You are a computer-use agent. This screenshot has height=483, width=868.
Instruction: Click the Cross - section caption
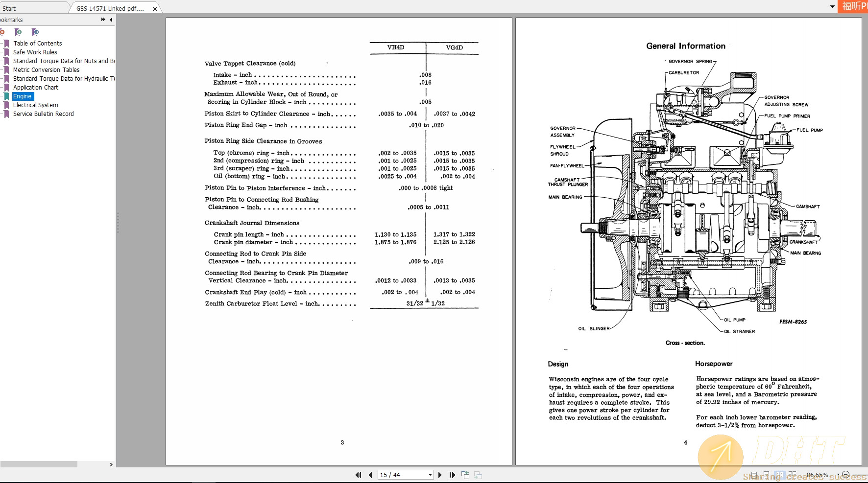(685, 343)
